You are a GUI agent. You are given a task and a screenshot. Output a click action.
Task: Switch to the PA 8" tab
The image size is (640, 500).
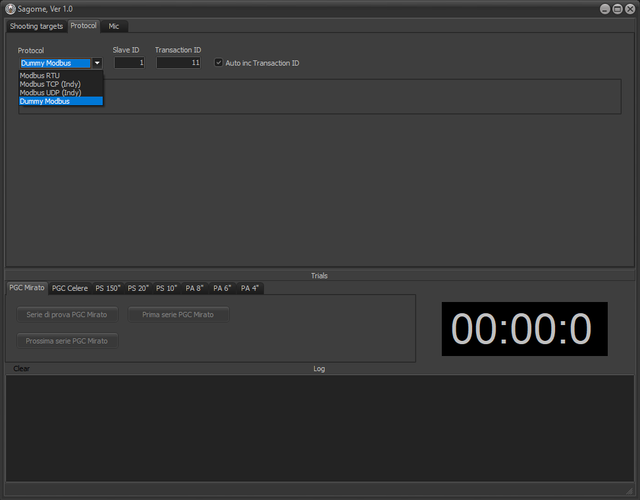click(x=194, y=288)
